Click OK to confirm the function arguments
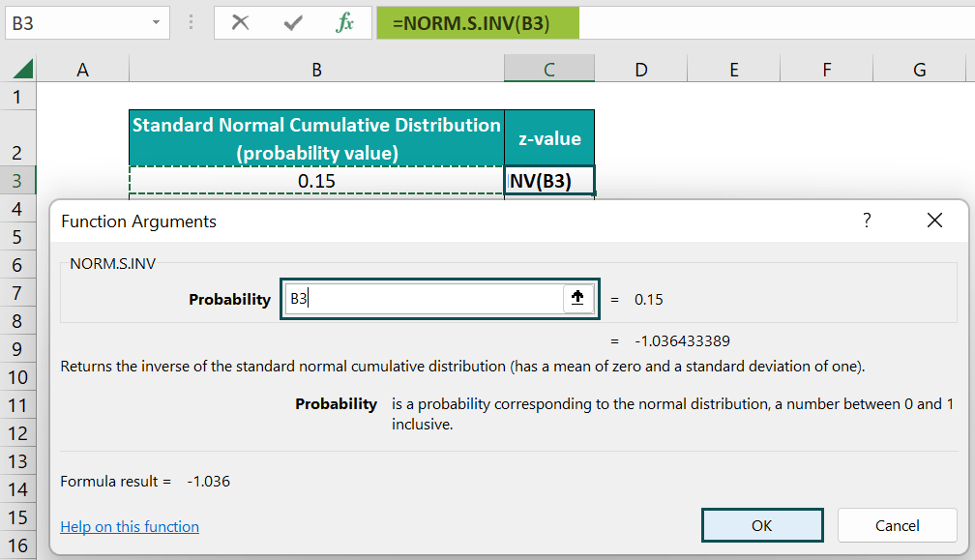Screen dimensions: 975x560 (762, 525)
